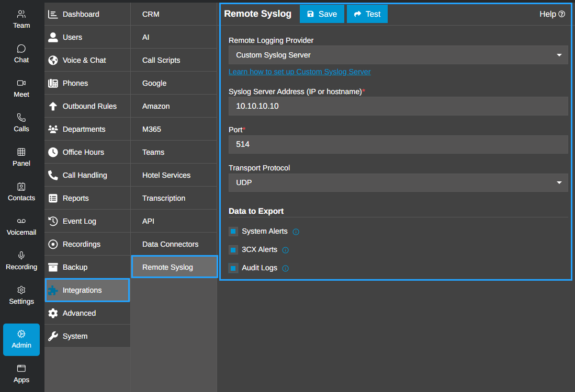Open the Contacts icon

pos(21,187)
